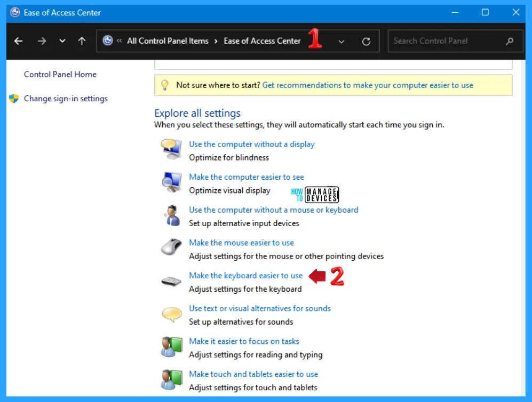This screenshot has height=402, width=532.
Task: Click the Optimize visual display text
Action: click(x=229, y=190)
